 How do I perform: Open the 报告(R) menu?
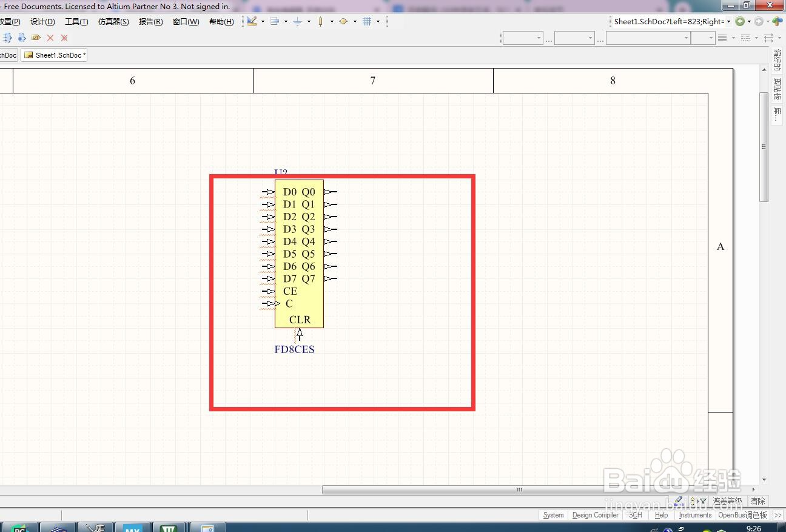pos(150,22)
